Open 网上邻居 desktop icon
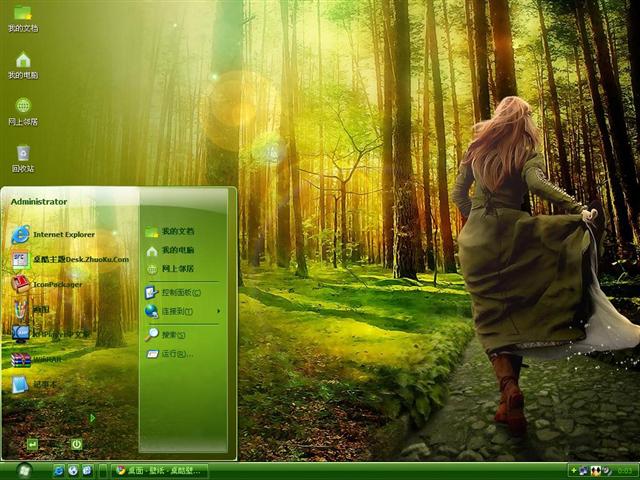640x480 pixels. point(23,112)
